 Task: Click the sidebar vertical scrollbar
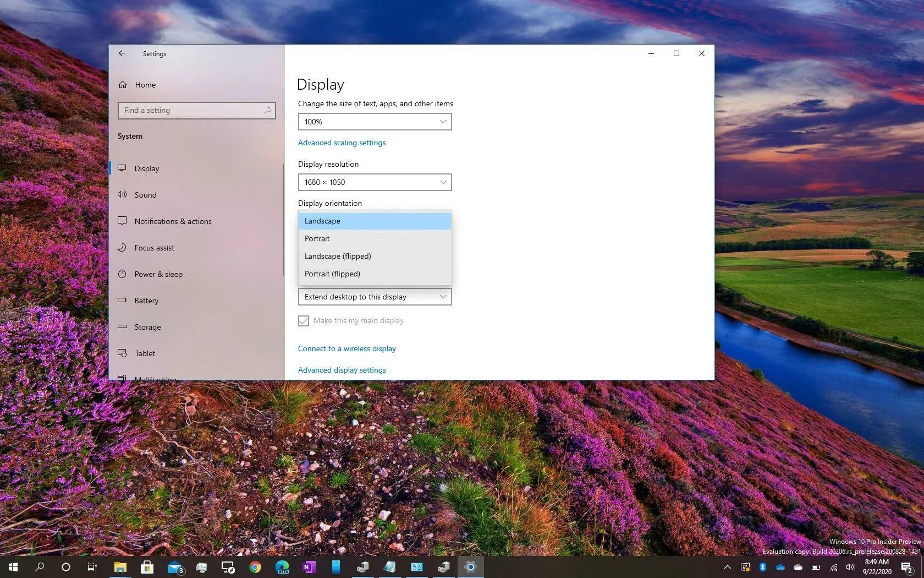283,219
